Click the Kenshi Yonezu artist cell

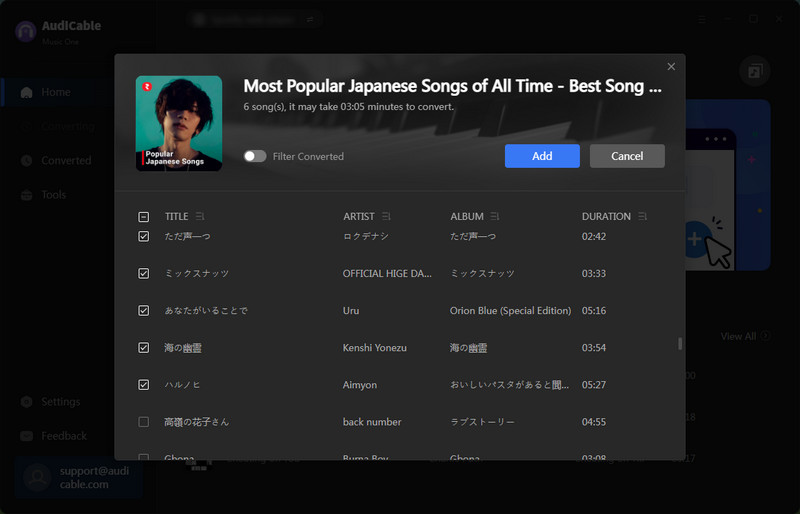(374, 348)
